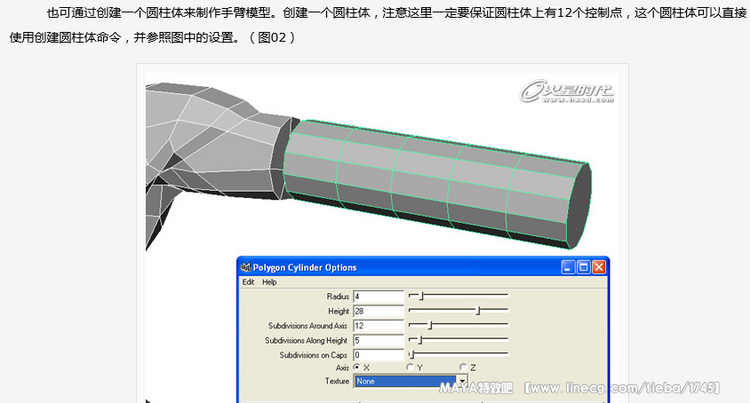Click the Subdivisions Along Height slider handle
The width and height of the screenshot is (750, 403).
click(420, 339)
